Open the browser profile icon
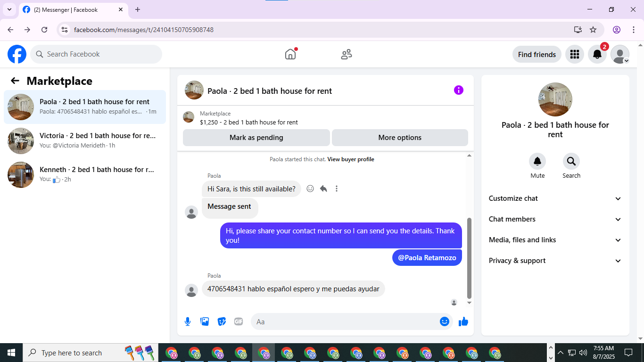 pos(617,30)
